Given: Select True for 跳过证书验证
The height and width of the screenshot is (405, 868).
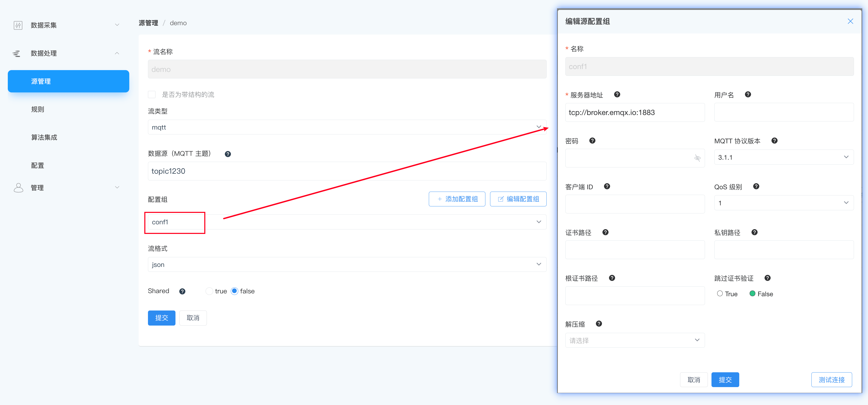Looking at the screenshot, I should point(720,293).
